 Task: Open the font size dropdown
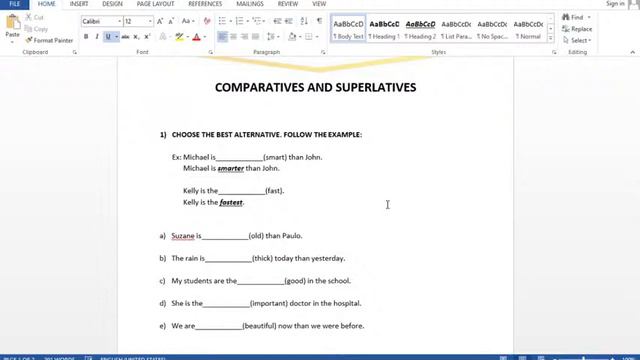click(x=150, y=21)
